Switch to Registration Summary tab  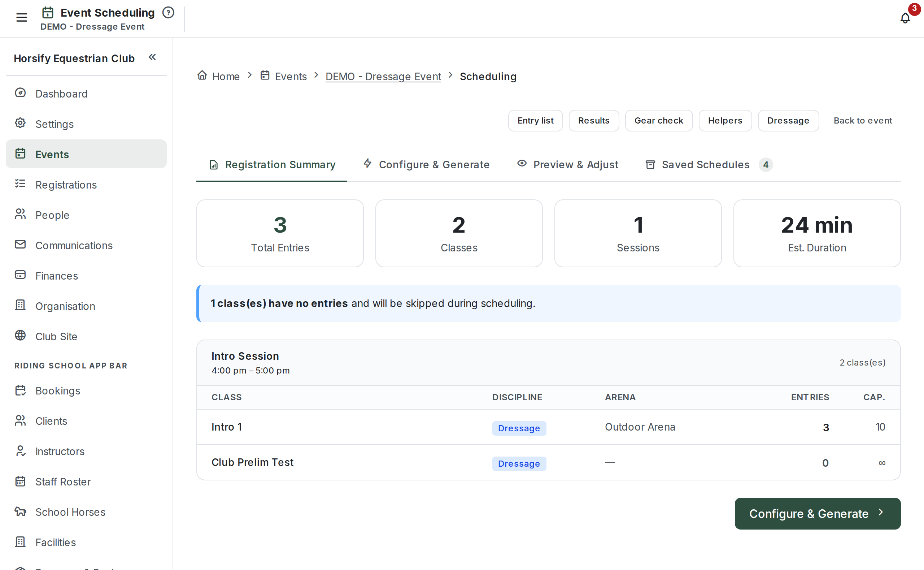point(271,165)
